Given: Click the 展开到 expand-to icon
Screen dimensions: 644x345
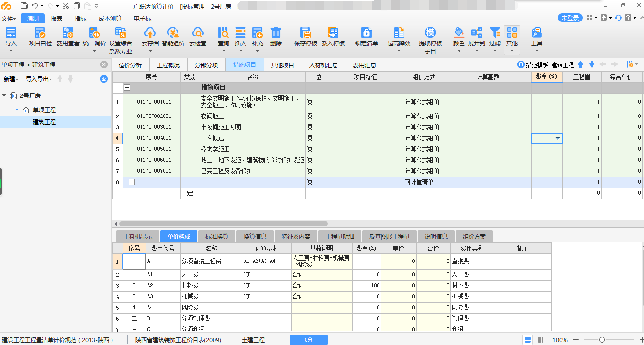Looking at the screenshot, I should [x=477, y=32].
